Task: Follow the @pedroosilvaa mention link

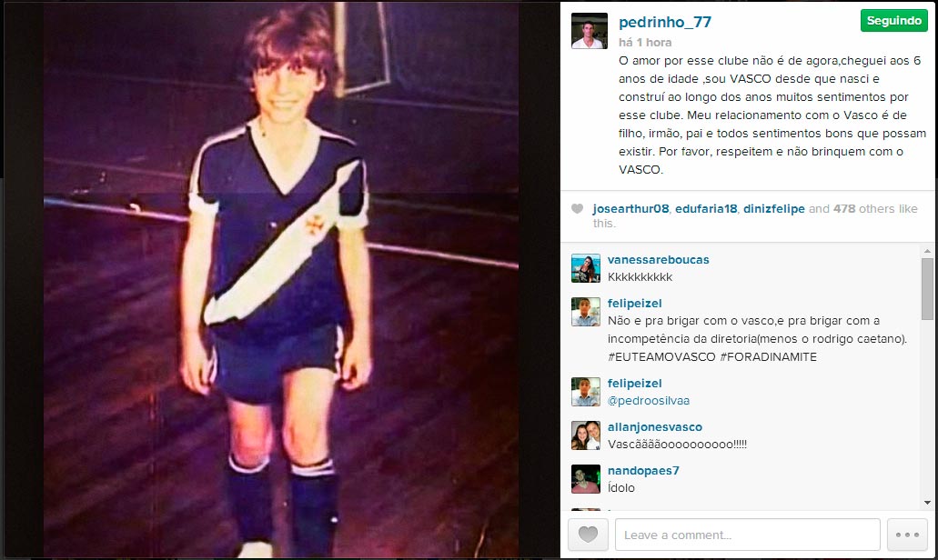Action: (x=649, y=401)
